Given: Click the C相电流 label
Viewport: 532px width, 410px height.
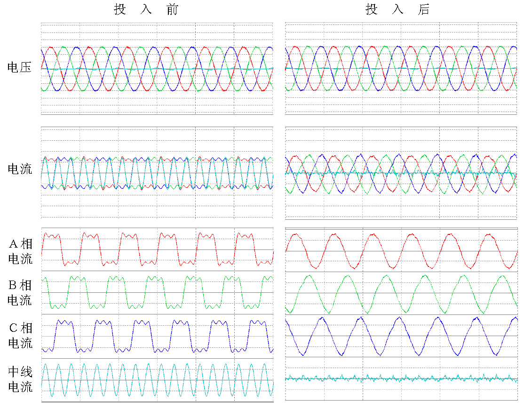Looking at the screenshot, I should click(20, 336).
